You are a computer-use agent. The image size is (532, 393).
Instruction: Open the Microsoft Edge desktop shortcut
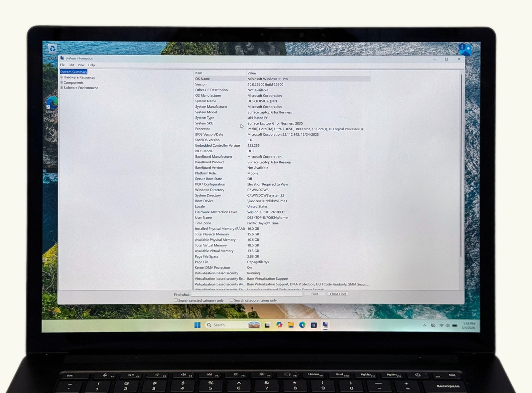pos(52,103)
